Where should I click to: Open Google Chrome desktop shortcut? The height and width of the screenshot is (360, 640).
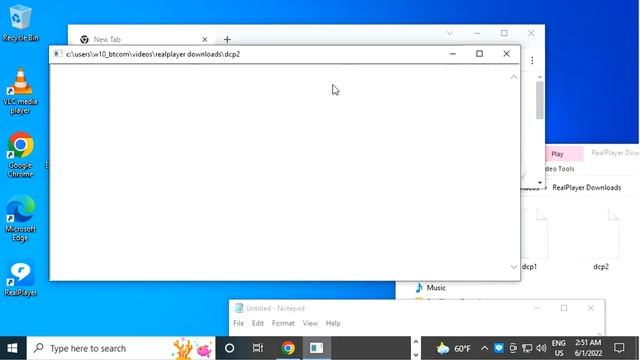click(20, 155)
